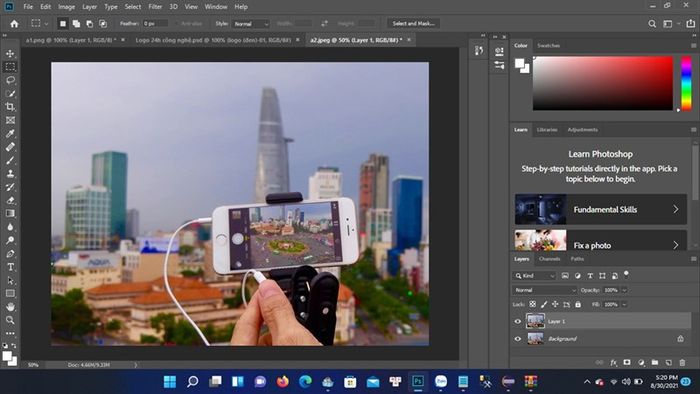Select the Move tool
The height and width of the screenshot is (394, 700).
coord(10,54)
